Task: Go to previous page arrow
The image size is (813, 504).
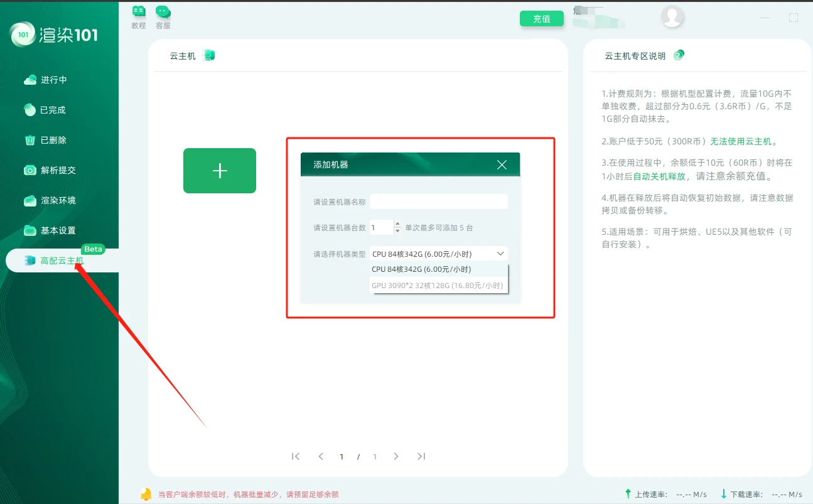Action: [x=321, y=456]
